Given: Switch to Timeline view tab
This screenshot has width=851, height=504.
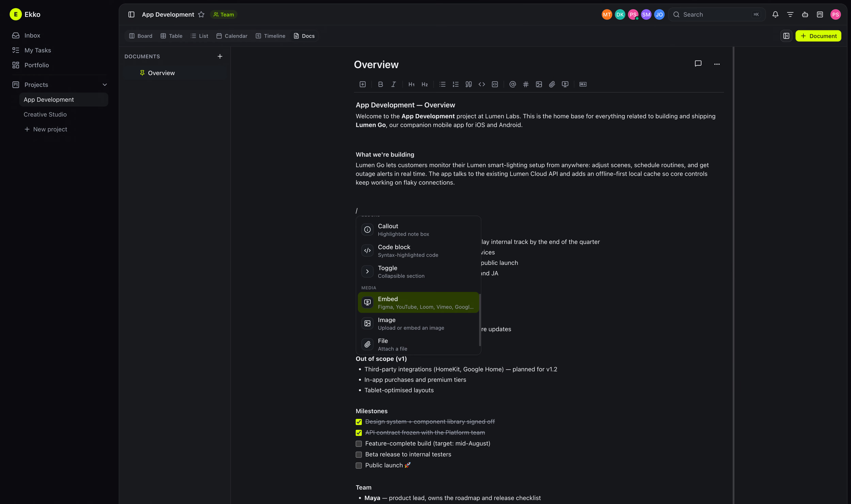Looking at the screenshot, I should tap(270, 36).
